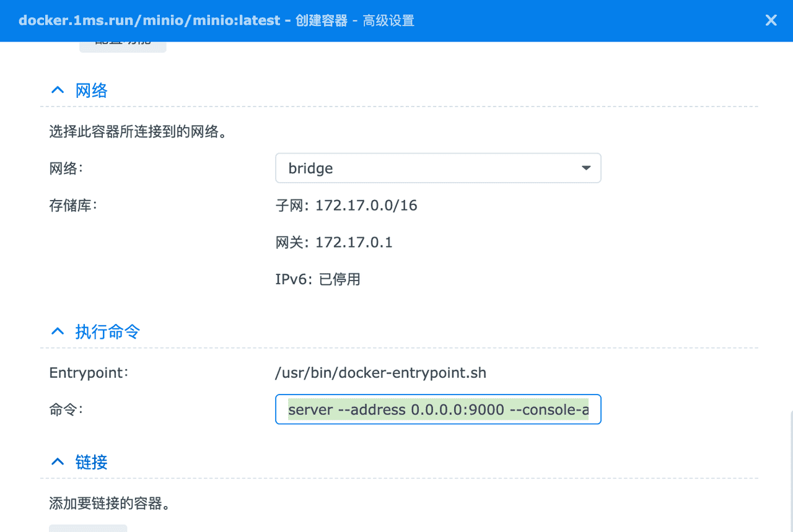Screen dimensions: 793x532
Task: Click the dialog title docker.1ms.run/minio/minio:latest
Action: click(147, 20)
